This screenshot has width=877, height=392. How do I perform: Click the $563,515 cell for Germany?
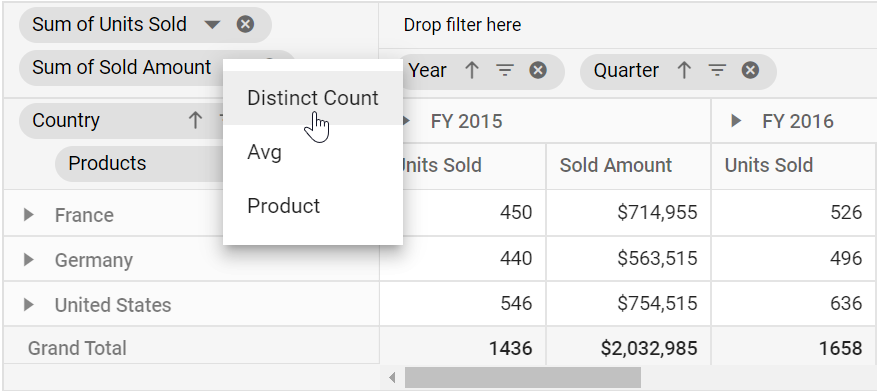point(629,258)
